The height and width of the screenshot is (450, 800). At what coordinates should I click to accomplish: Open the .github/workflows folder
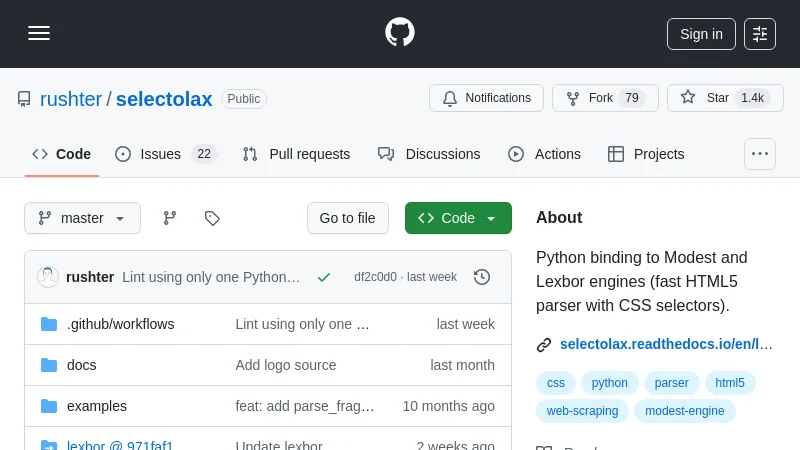tap(120, 324)
